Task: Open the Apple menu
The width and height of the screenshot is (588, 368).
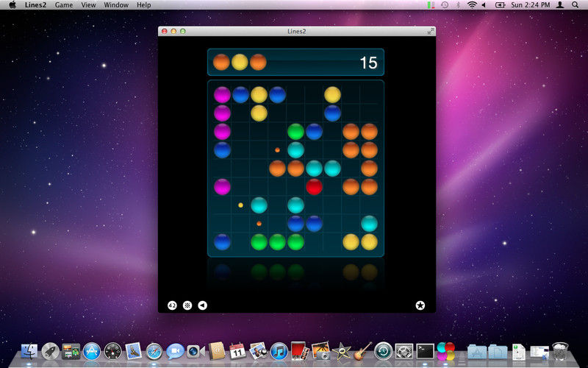Action: coord(12,5)
